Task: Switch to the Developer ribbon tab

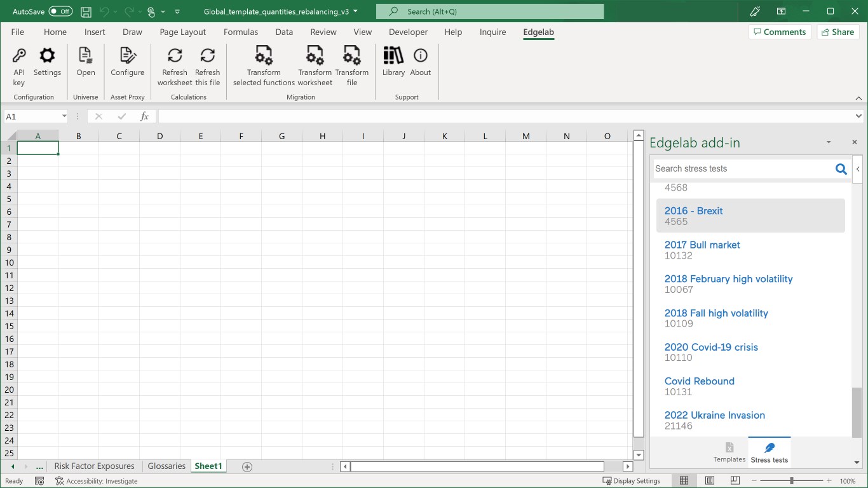Action: click(x=409, y=32)
